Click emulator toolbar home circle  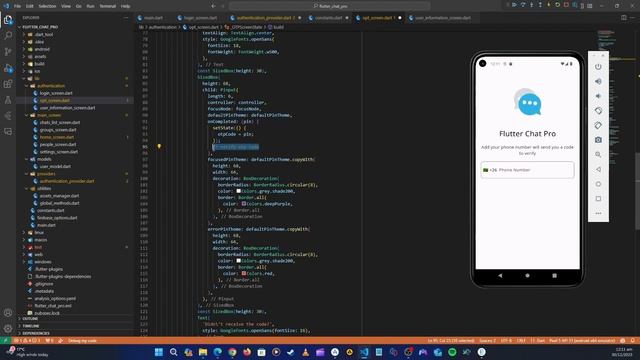tap(598, 184)
